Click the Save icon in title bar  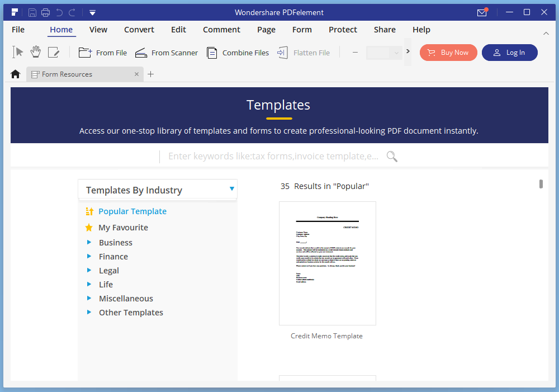click(x=32, y=12)
